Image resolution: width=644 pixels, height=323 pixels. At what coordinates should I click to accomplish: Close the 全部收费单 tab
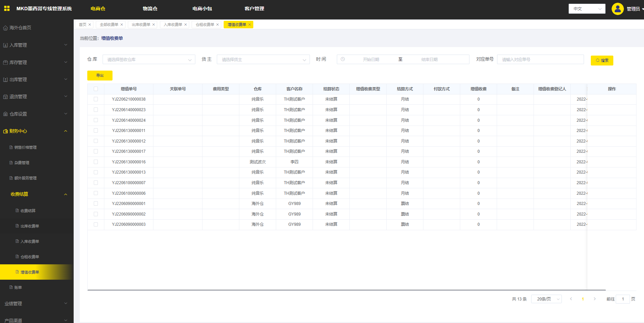click(122, 25)
